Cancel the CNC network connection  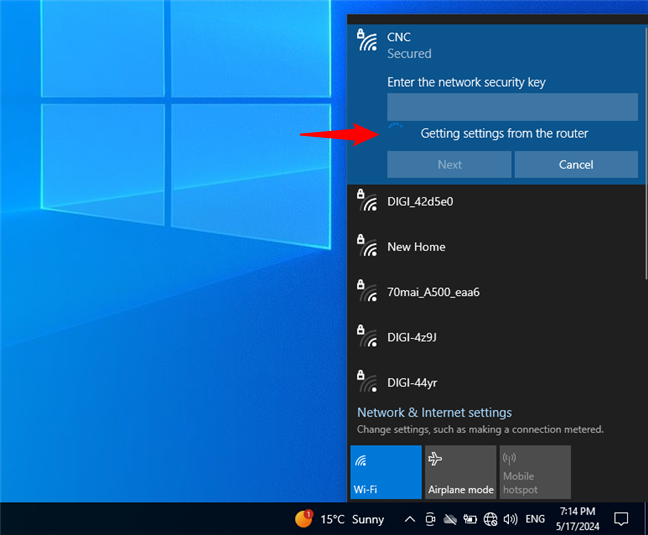click(x=576, y=164)
